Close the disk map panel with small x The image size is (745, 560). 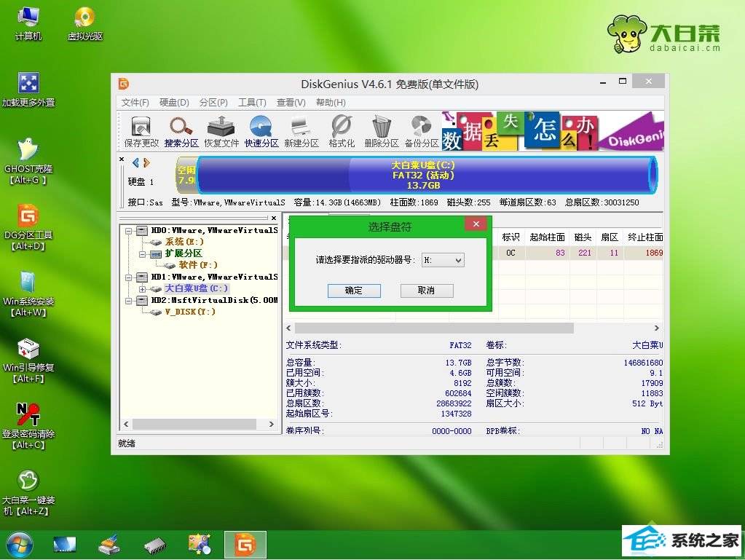[x=122, y=159]
